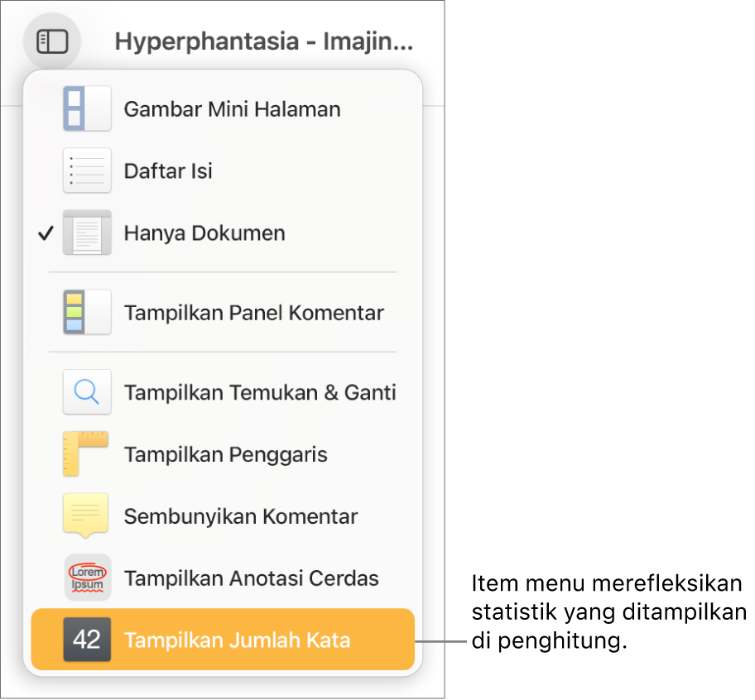Click the checkmark beside Hanya Dokumen

click(x=46, y=233)
